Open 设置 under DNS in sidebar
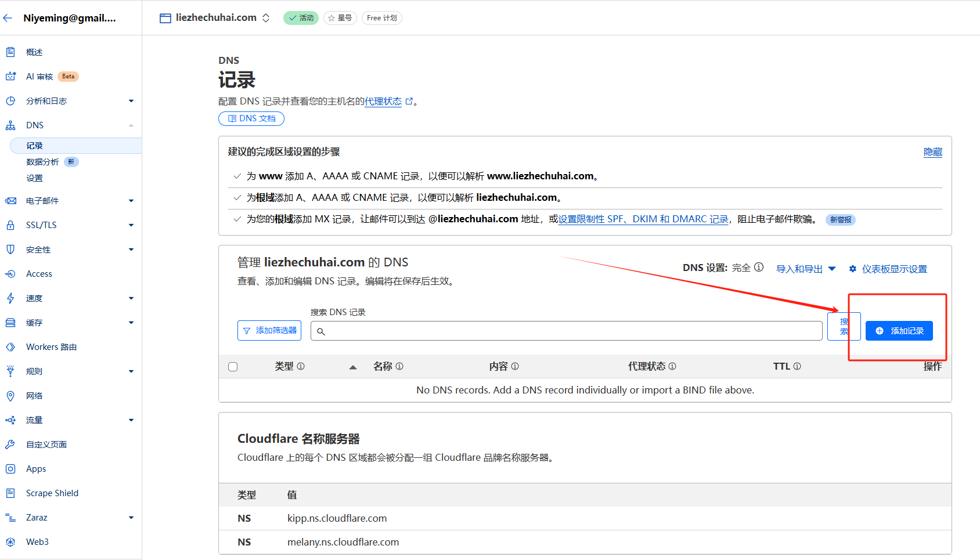 tap(34, 178)
